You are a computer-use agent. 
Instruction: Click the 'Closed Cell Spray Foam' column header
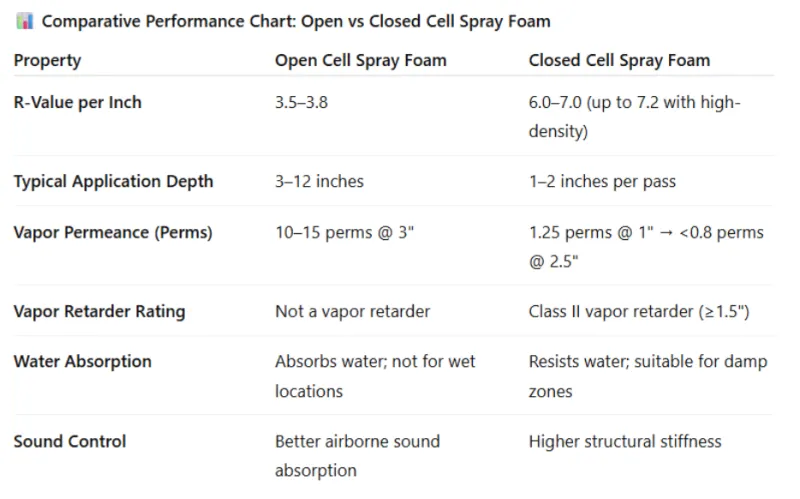[619, 60]
